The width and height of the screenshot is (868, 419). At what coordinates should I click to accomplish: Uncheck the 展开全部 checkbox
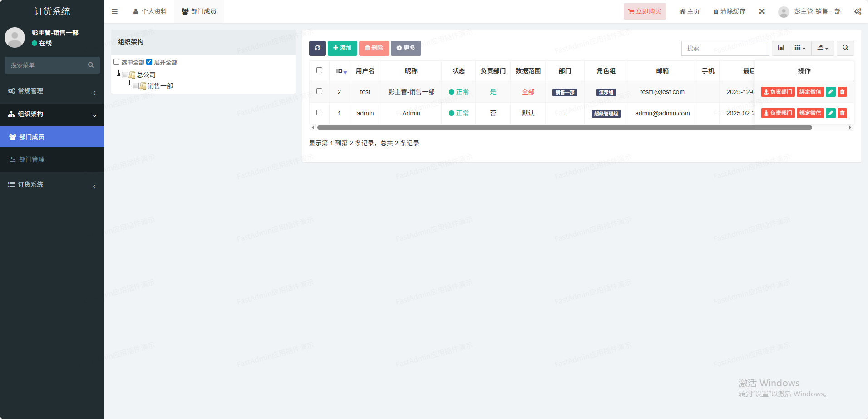149,62
